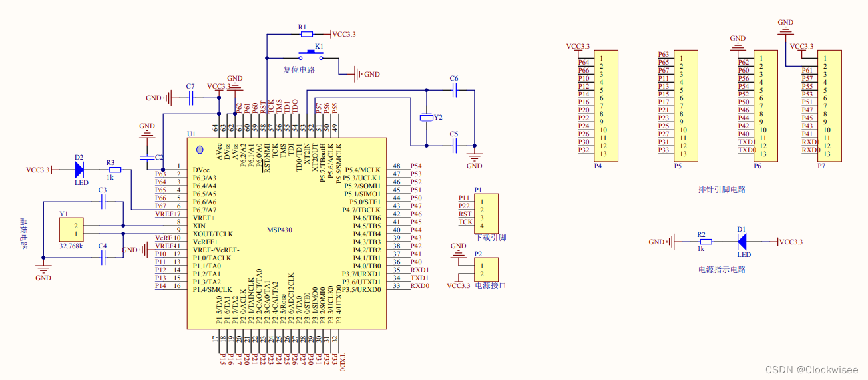868x380 pixels.
Task: Click push button switch K1
Action: [x=311, y=54]
